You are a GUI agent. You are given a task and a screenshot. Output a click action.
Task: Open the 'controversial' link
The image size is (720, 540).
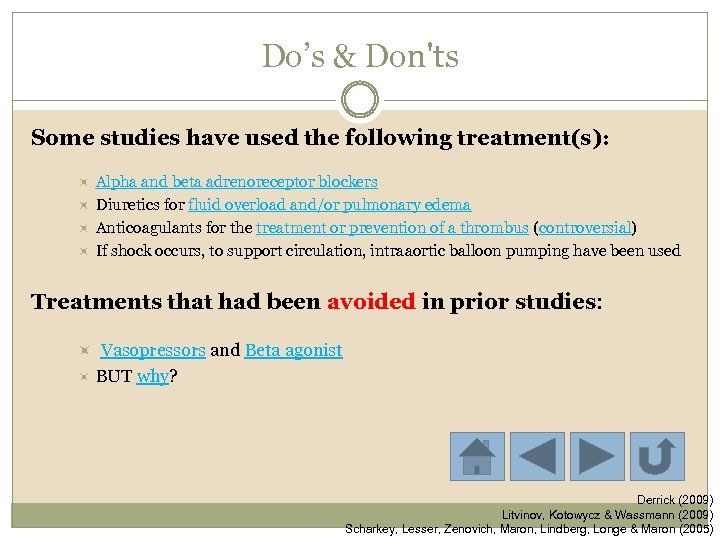click(x=585, y=228)
